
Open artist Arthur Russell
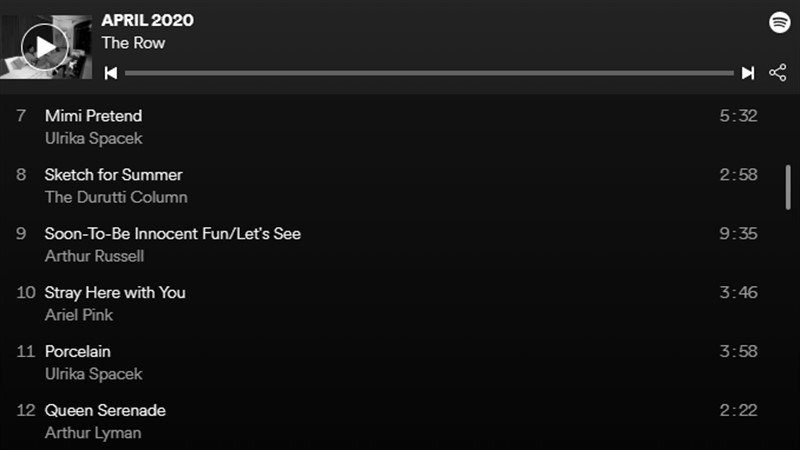point(94,256)
